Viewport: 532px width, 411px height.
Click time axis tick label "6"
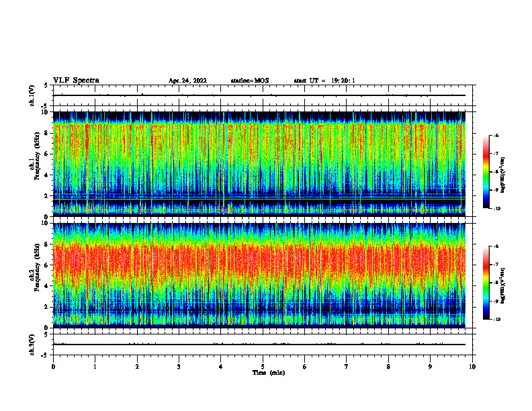tap(304, 367)
